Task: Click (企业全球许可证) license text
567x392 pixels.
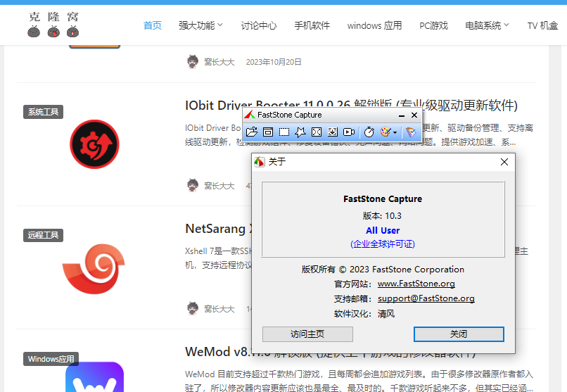Action: (383, 244)
